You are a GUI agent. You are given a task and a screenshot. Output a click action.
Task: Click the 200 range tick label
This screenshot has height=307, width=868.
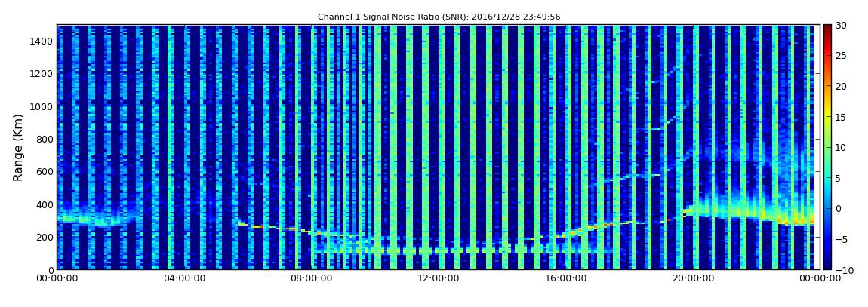(x=44, y=237)
